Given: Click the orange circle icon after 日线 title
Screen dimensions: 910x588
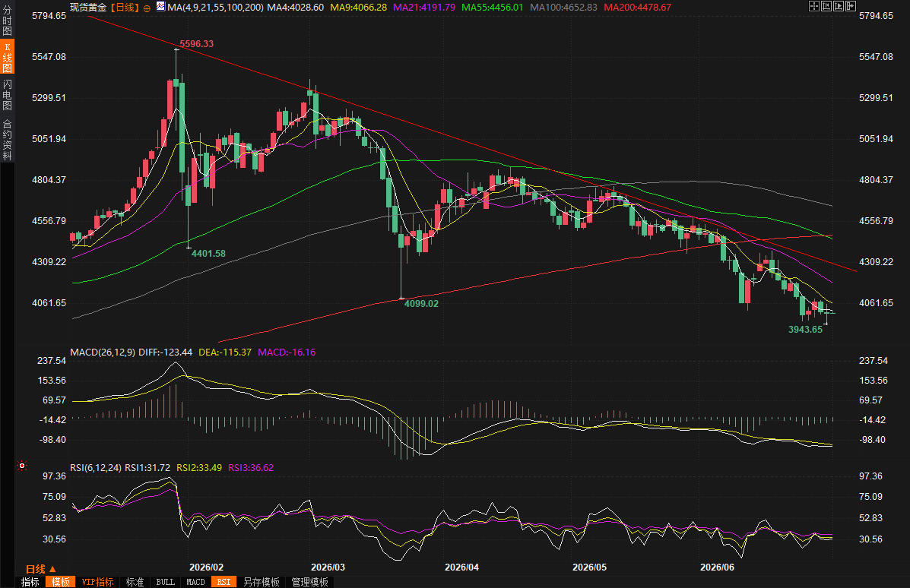Looking at the screenshot, I should tap(147, 8).
